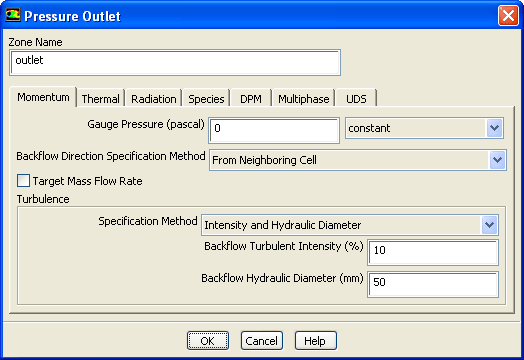Close the Pressure Outlet dialog

click(x=508, y=15)
